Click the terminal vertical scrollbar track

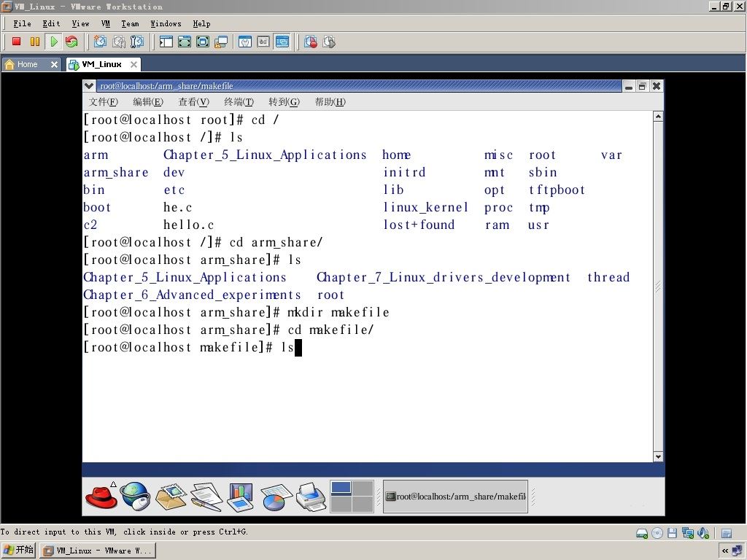click(658, 287)
